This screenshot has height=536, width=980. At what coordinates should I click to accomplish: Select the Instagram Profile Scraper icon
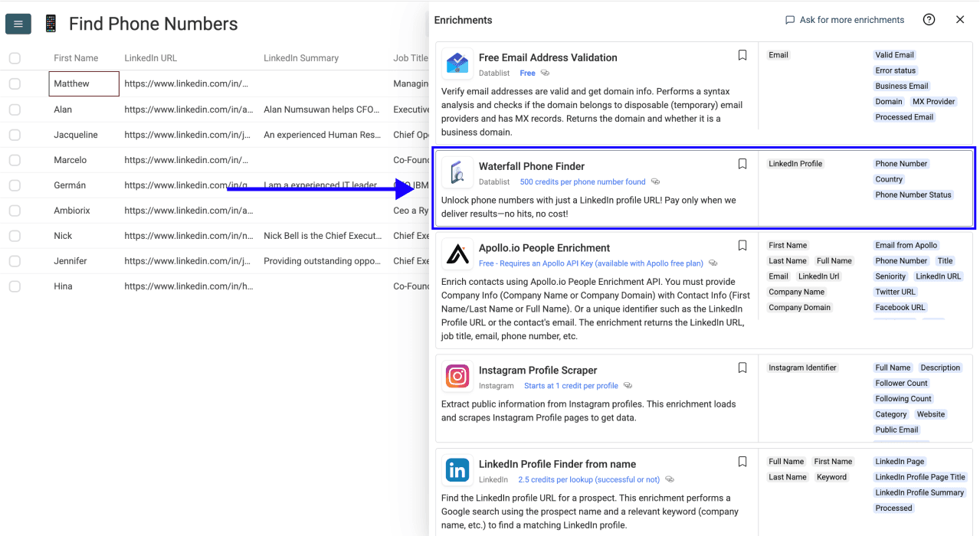(457, 376)
